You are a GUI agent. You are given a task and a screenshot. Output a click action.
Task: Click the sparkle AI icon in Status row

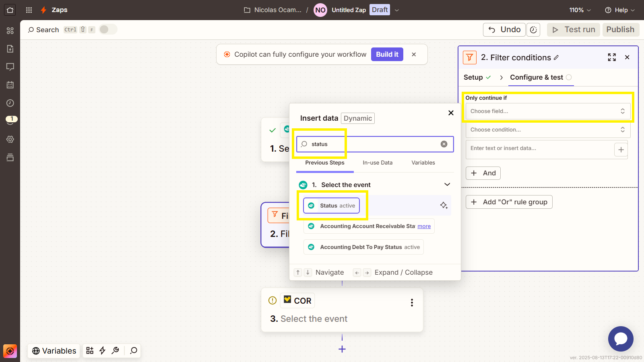(x=444, y=206)
